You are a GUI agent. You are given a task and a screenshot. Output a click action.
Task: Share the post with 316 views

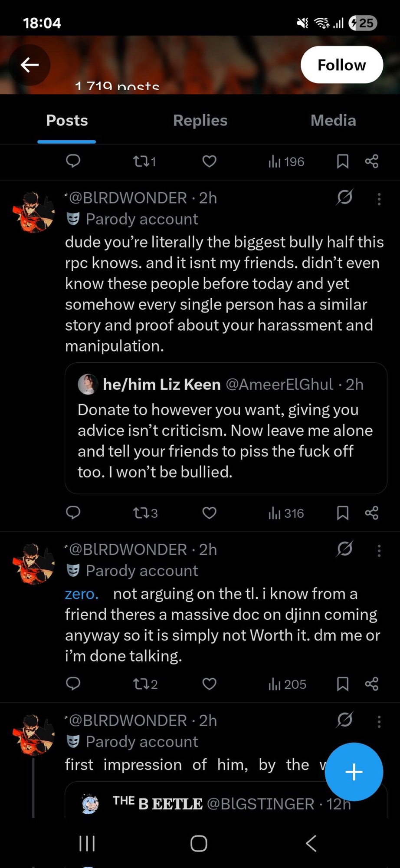point(372,513)
